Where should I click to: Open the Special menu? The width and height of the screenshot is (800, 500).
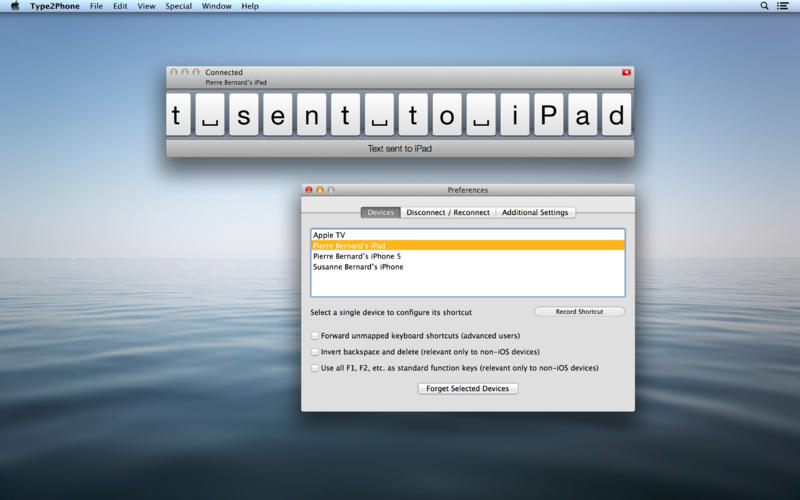179,6
